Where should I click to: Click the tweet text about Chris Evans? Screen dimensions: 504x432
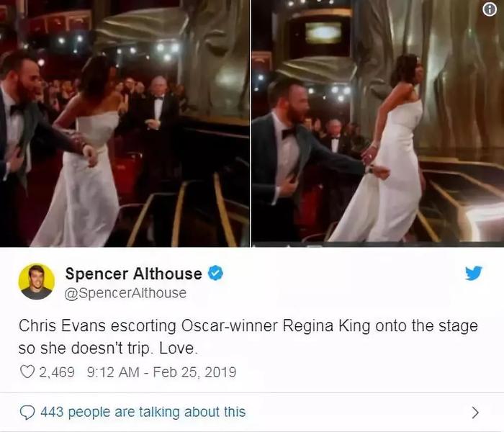[248, 337]
